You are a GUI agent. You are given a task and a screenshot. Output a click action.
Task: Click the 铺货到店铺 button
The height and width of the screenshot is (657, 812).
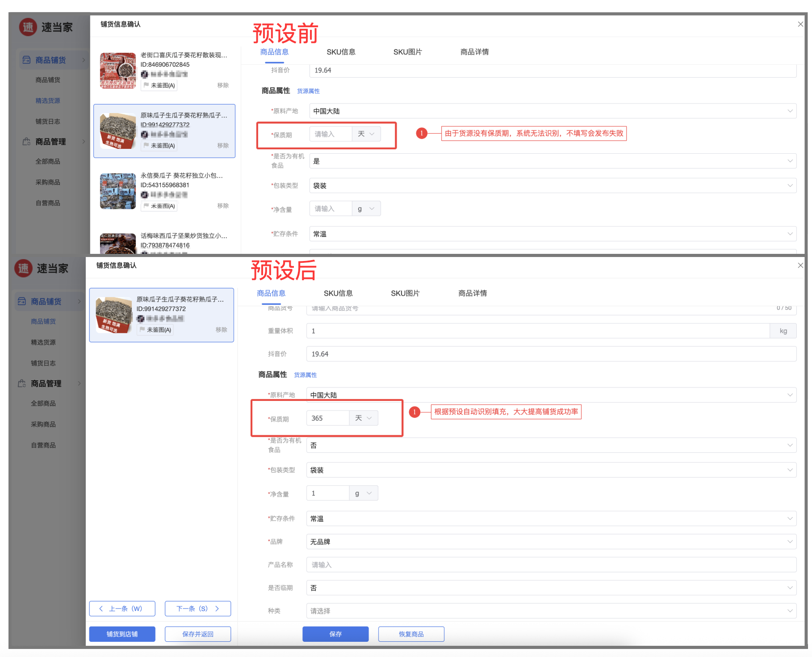(x=122, y=634)
